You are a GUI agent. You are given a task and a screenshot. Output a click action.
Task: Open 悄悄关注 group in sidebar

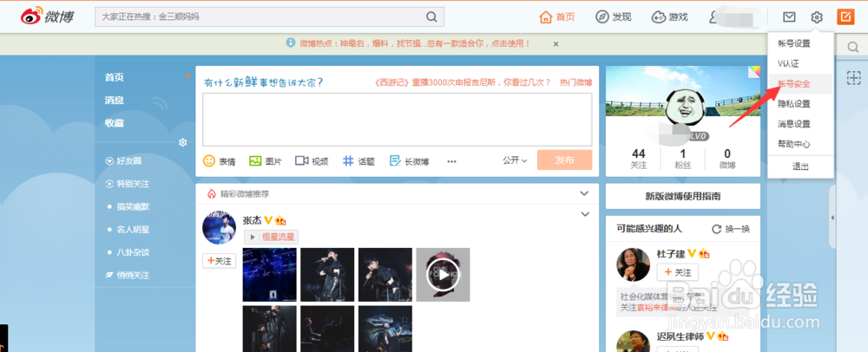click(x=132, y=275)
